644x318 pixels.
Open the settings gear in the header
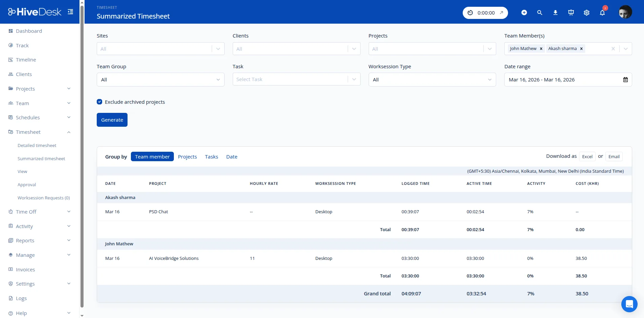[x=586, y=13]
